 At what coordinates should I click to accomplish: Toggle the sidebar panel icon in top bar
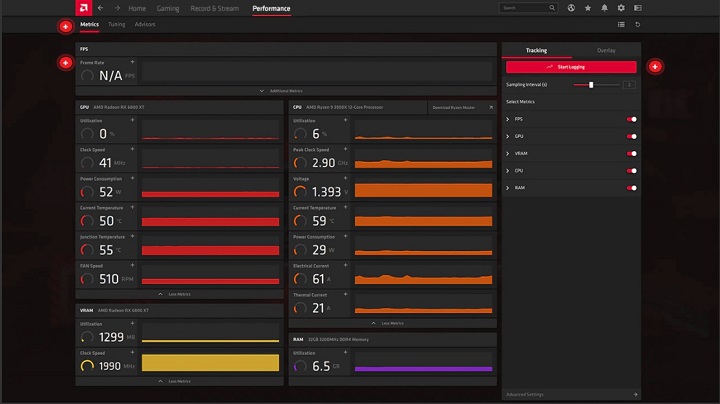click(638, 8)
